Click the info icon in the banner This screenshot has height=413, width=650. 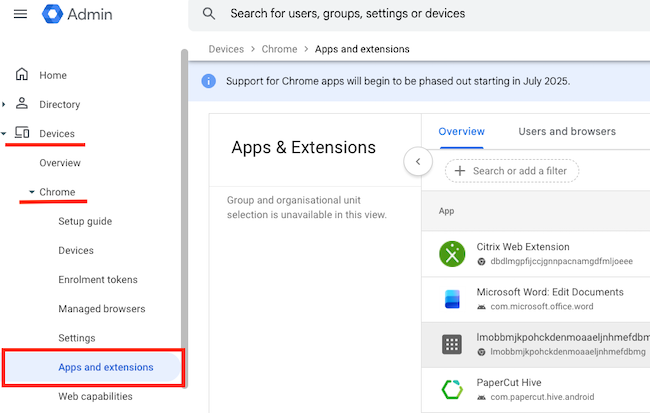(x=209, y=81)
